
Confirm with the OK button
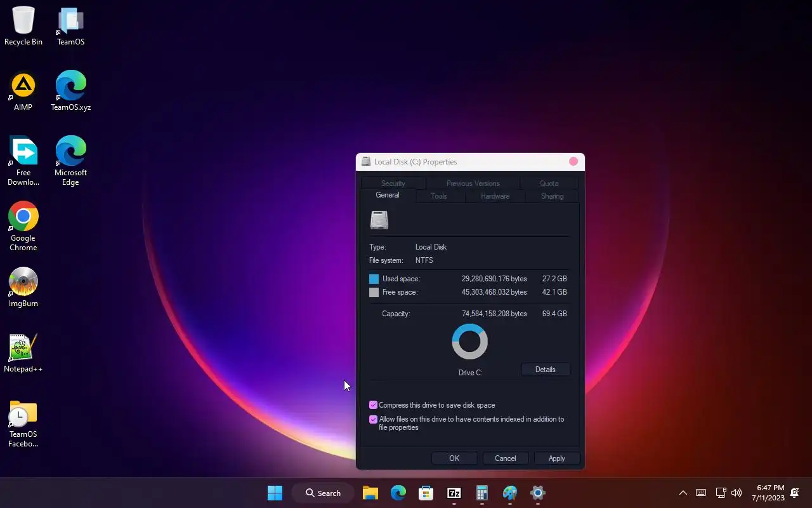(x=454, y=458)
